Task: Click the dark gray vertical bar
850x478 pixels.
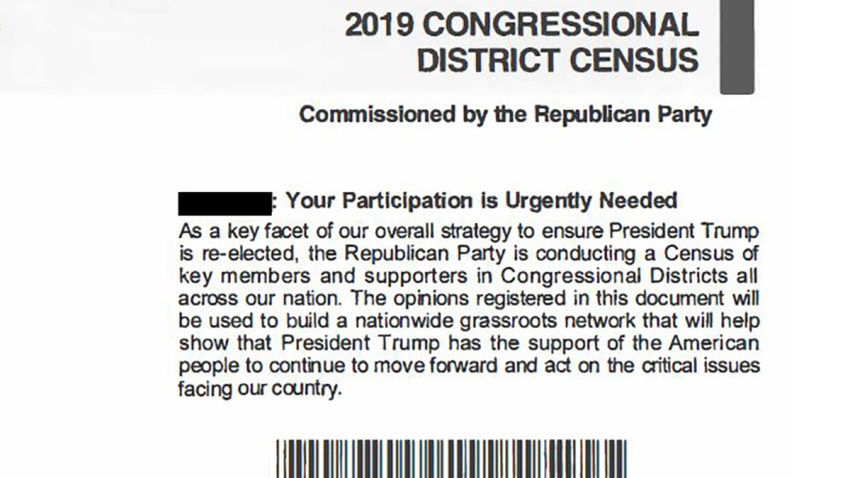Action: (737, 47)
